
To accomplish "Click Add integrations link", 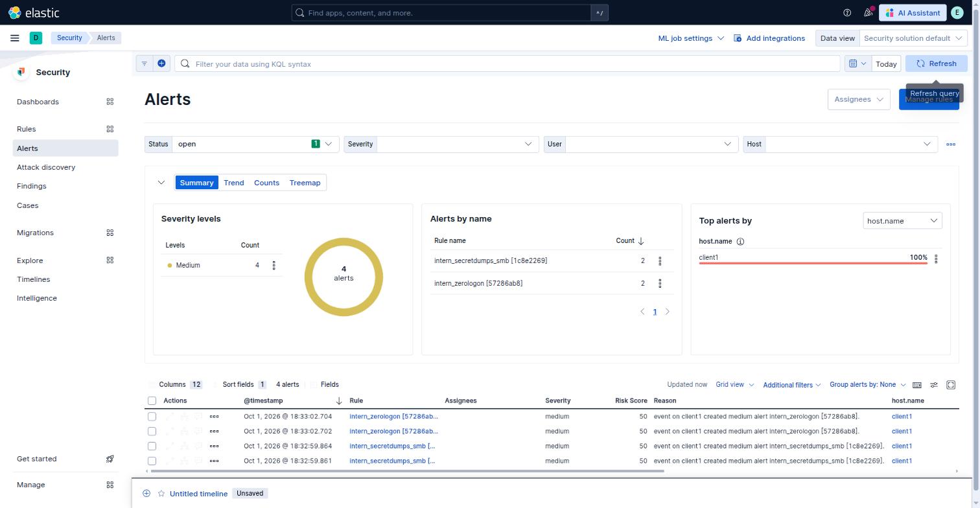I will [769, 38].
